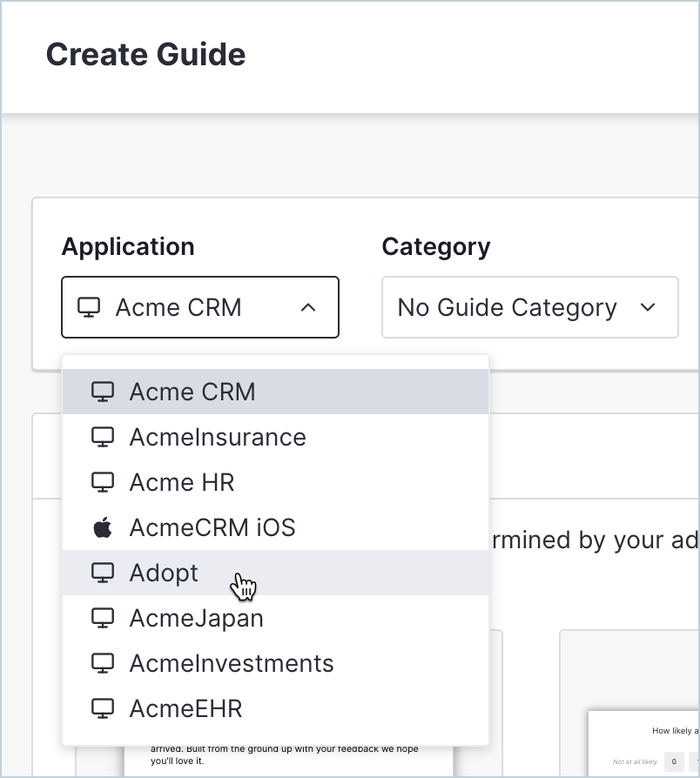Choose Acme HR in the dropdown list
This screenshot has width=700, height=778.
pos(275,482)
